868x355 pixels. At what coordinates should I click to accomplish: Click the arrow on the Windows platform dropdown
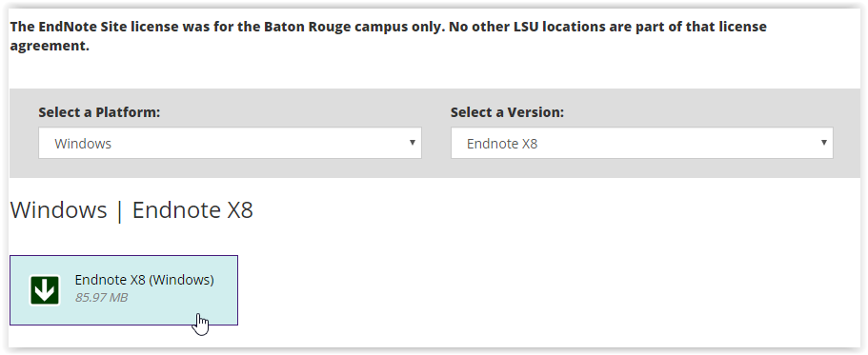coord(412,142)
